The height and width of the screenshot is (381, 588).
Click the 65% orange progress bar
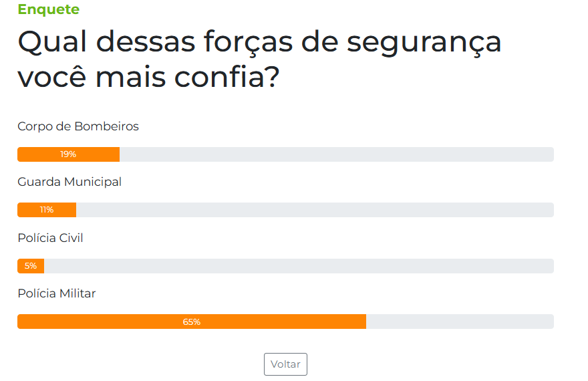click(192, 322)
